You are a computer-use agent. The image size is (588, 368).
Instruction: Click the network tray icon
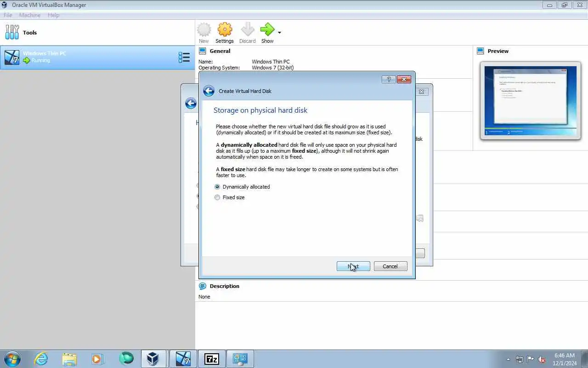pos(520,359)
